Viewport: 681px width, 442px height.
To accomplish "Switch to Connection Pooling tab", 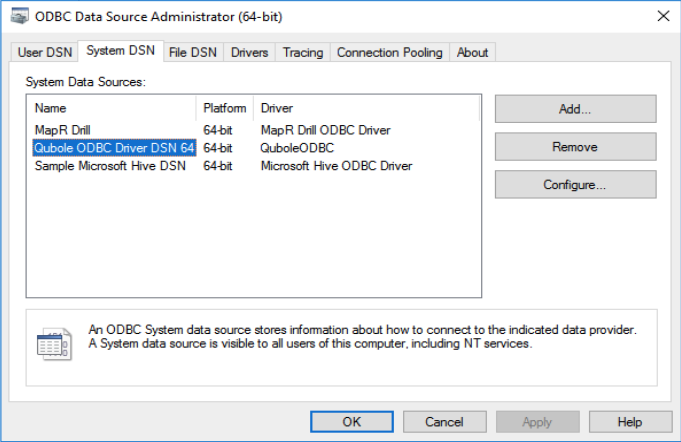I will point(390,53).
